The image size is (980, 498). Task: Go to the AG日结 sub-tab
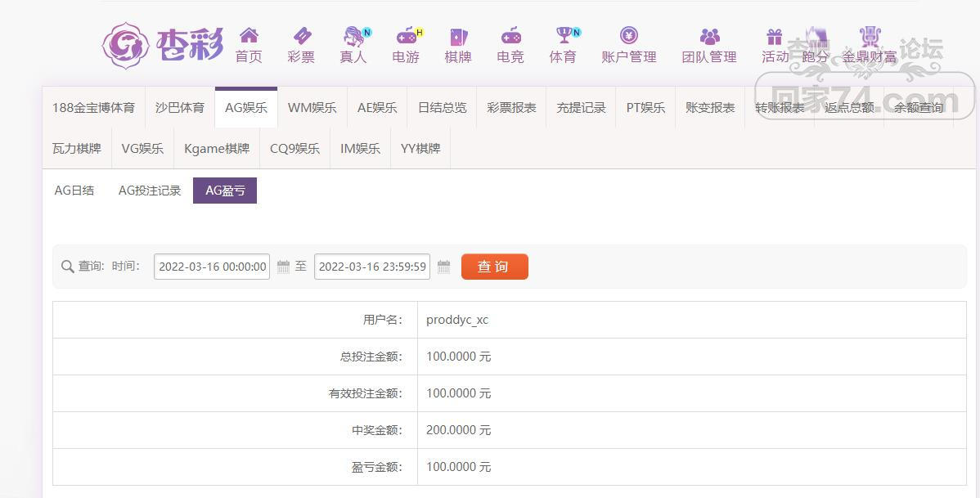(74, 191)
